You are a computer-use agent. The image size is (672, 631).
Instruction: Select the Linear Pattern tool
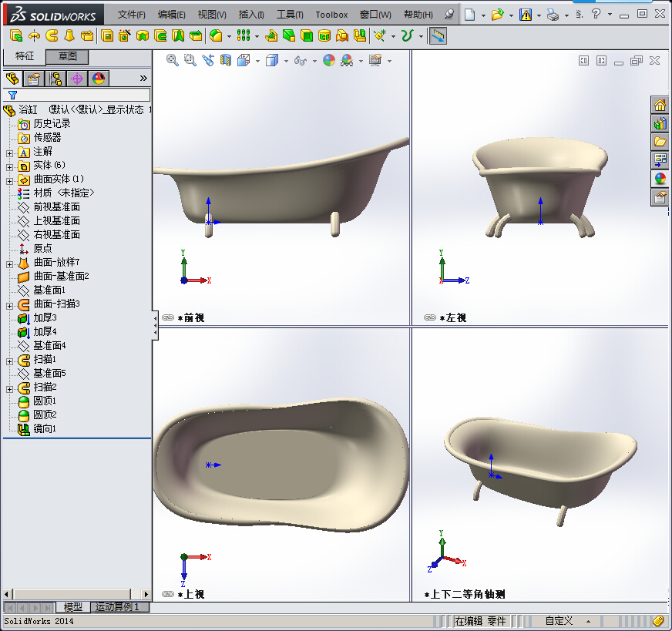244,36
